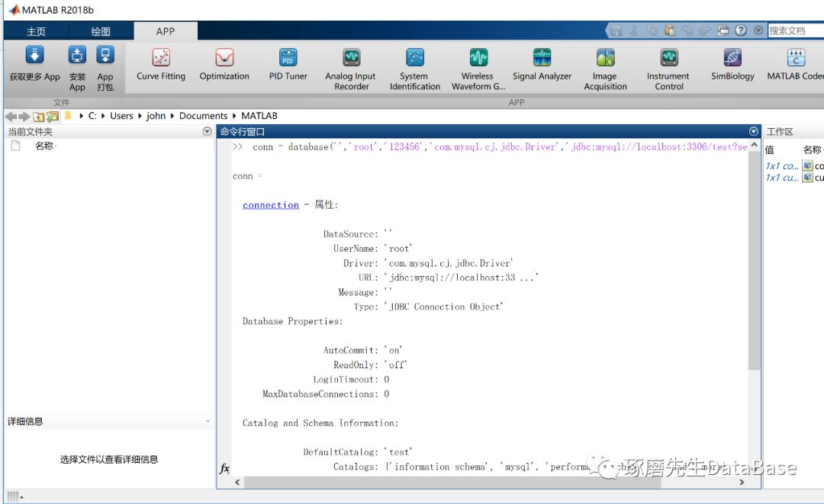The height and width of the screenshot is (504, 824).
Task: Click the search documentation field
Action: [796, 30]
